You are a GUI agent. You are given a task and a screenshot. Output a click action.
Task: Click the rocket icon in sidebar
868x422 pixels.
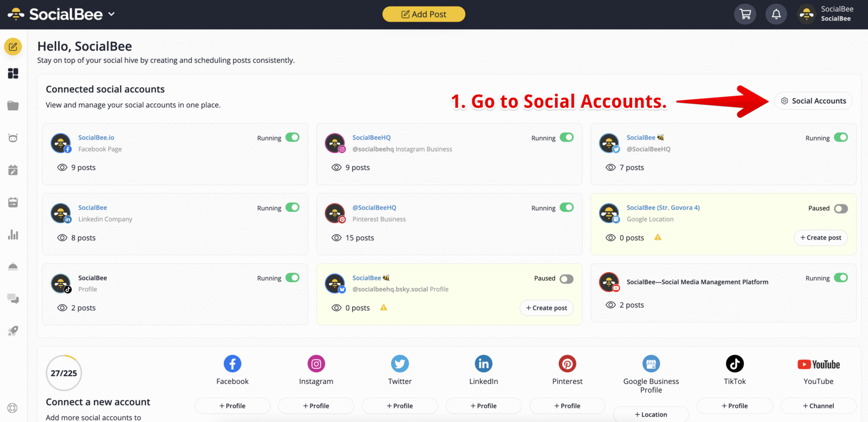pos(13,331)
